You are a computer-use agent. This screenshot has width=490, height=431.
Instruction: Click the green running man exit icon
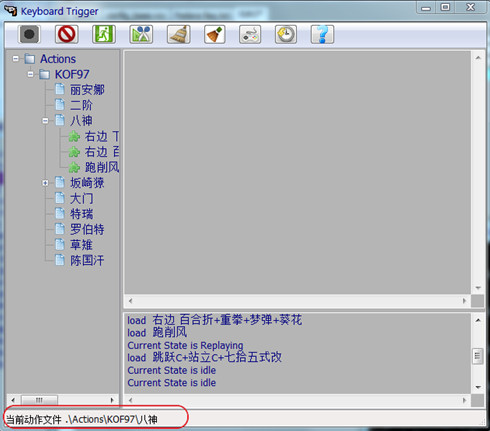(x=104, y=34)
